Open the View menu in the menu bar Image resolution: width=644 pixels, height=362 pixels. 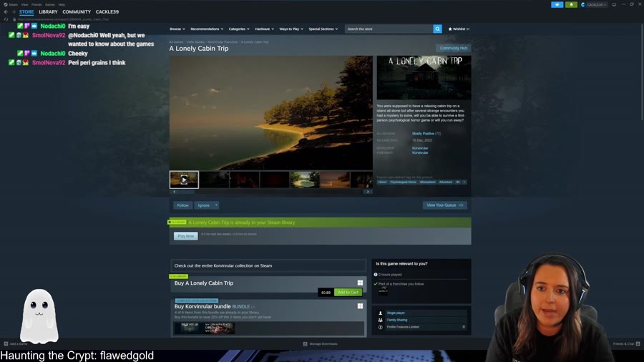click(x=24, y=4)
